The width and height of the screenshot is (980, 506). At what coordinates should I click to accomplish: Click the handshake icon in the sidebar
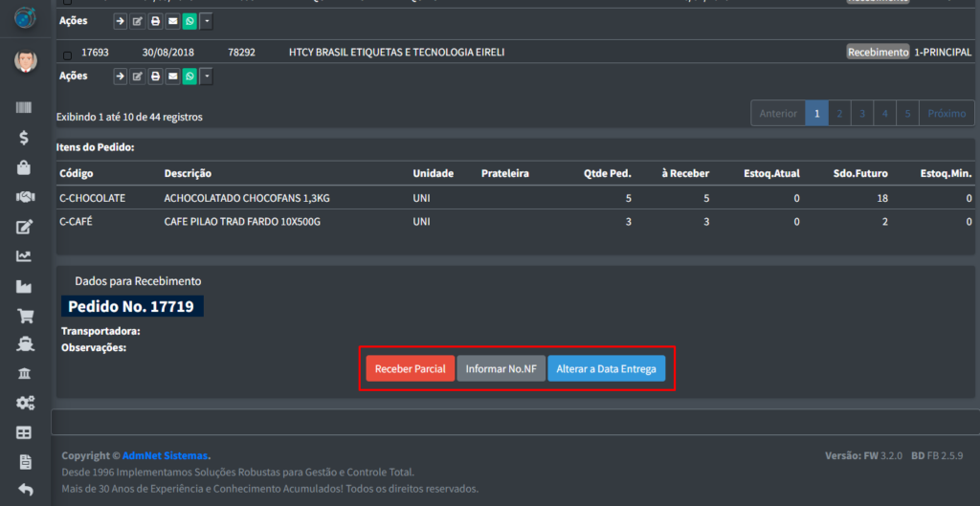click(x=25, y=197)
